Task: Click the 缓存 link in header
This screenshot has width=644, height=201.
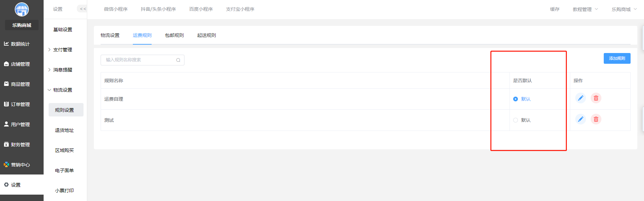Action: pyautogui.click(x=555, y=9)
